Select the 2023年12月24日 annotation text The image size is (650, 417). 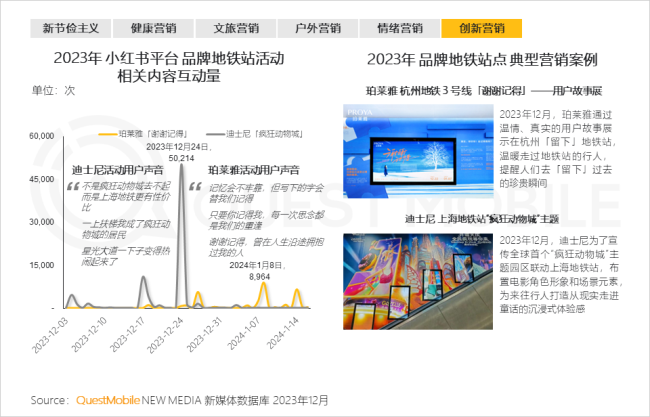pyautogui.click(x=179, y=147)
